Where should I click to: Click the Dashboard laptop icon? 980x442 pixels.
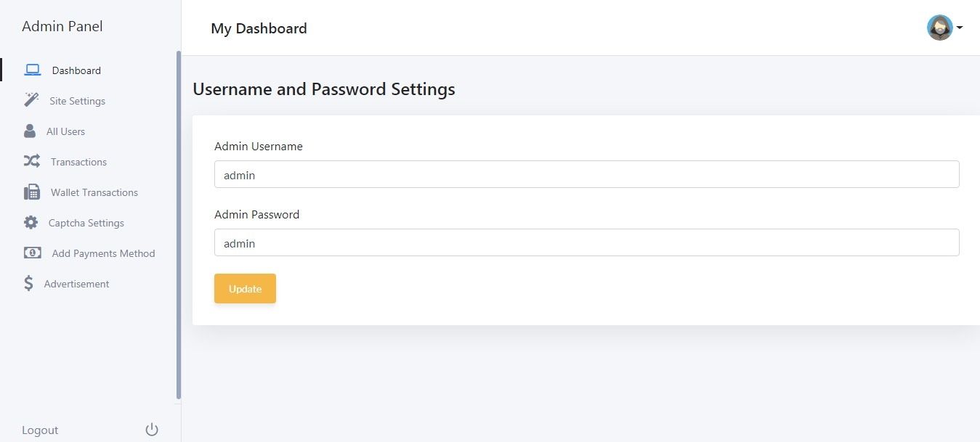click(x=32, y=70)
